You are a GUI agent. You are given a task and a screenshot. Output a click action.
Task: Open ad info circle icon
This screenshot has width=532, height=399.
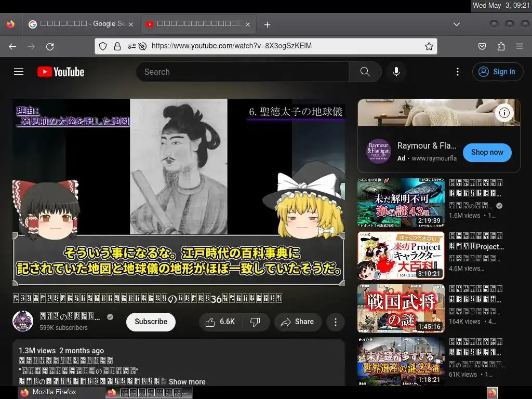coord(504,113)
